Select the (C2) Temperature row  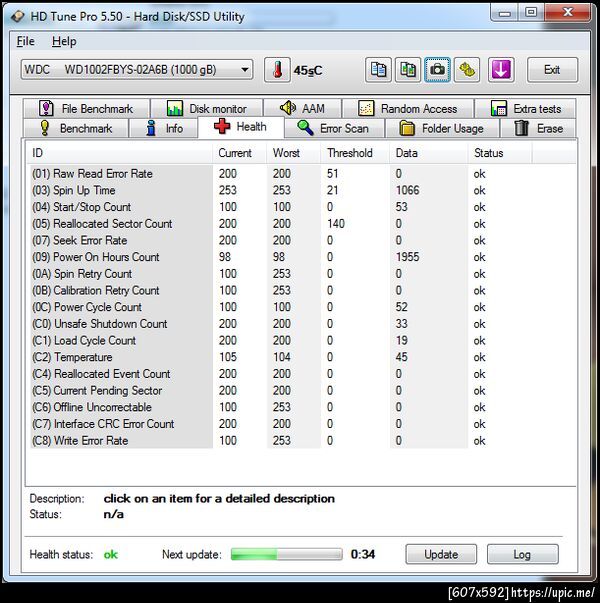click(302, 357)
